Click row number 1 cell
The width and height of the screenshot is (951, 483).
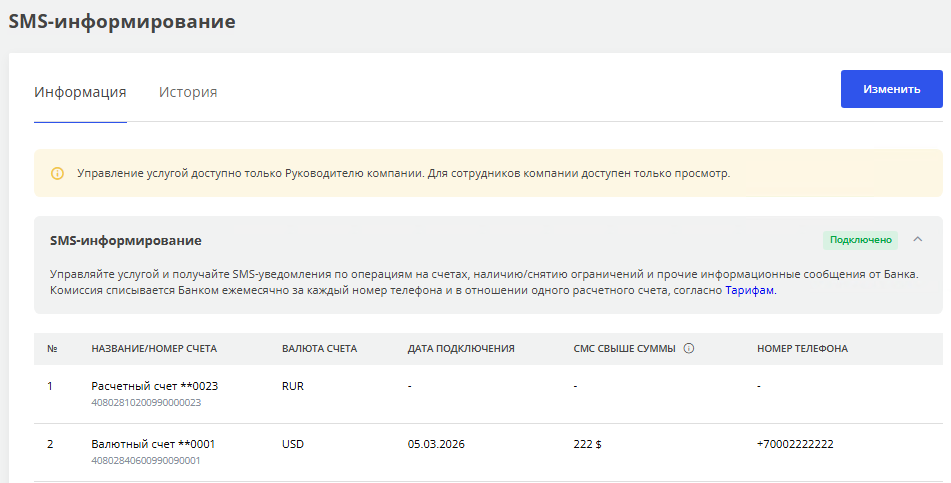(x=50, y=386)
